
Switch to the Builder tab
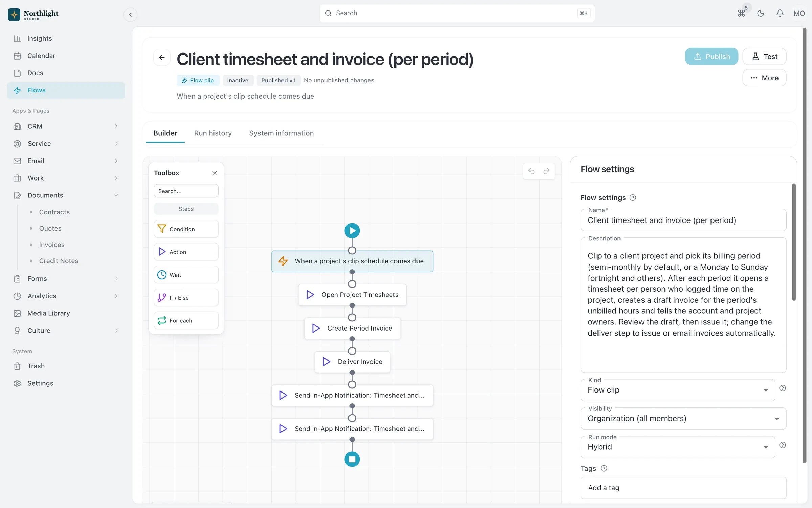[x=165, y=133]
